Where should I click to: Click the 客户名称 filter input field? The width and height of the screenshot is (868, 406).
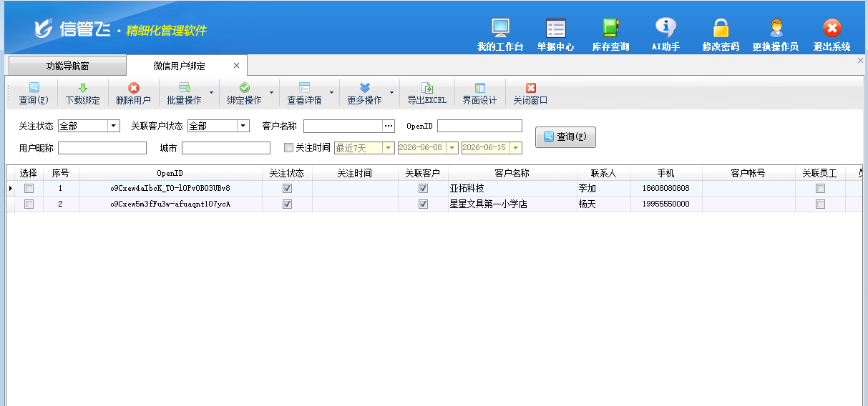343,126
